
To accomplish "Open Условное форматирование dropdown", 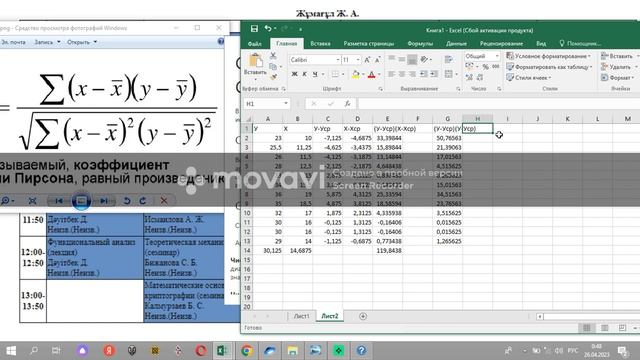I will tap(549, 56).
